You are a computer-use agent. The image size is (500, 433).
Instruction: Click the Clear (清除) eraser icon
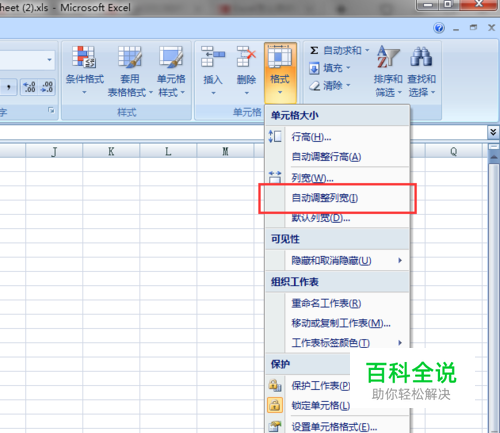[x=314, y=86]
